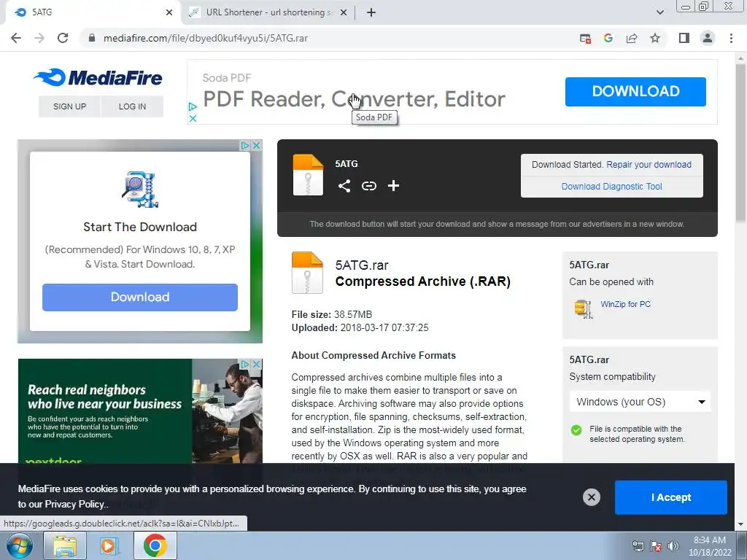Viewport: 747px width, 560px height.
Task: Click the Chrome taskbar icon
Action: pos(155,545)
